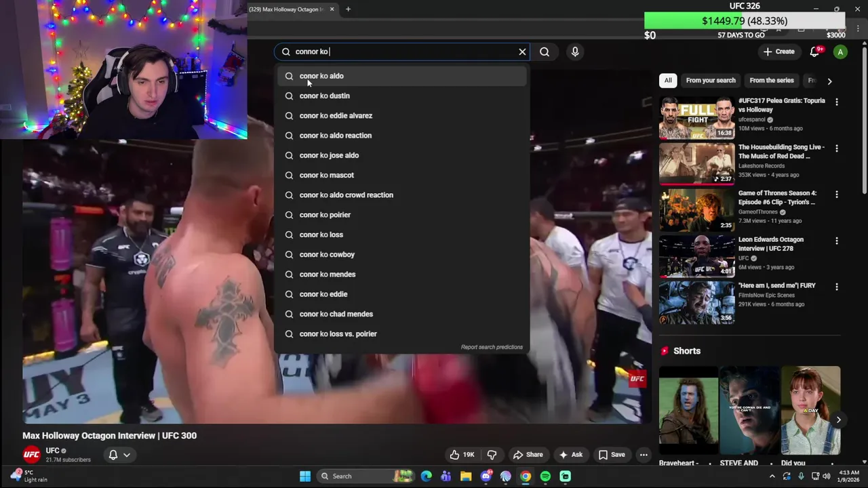The width and height of the screenshot is (868, 488).
Task: Choose "conor ko loss" suggestion
Action: (x=401, y=235)
